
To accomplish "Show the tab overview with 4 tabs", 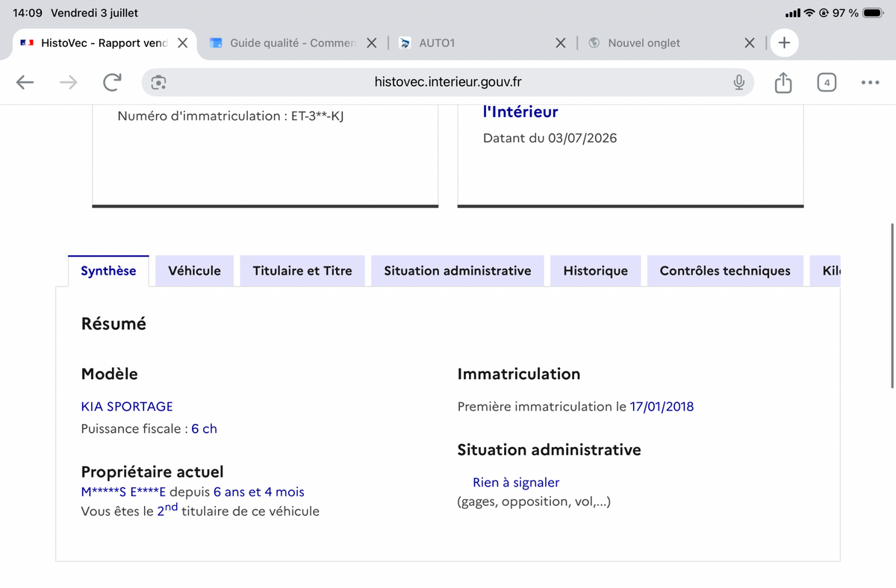I will (827, 82).
